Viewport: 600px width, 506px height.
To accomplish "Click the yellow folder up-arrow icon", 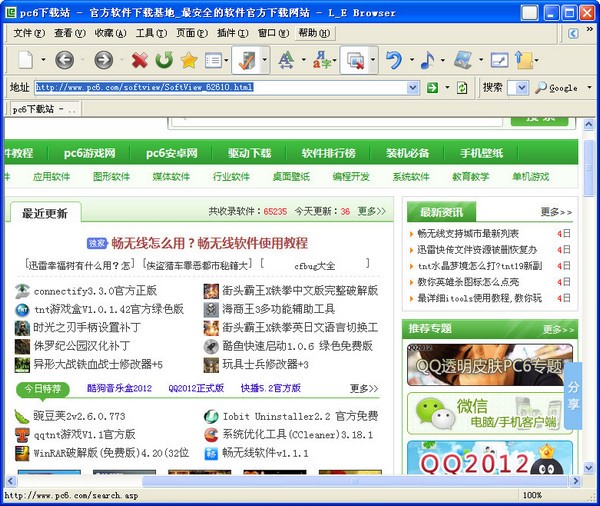I will [524, 60].
